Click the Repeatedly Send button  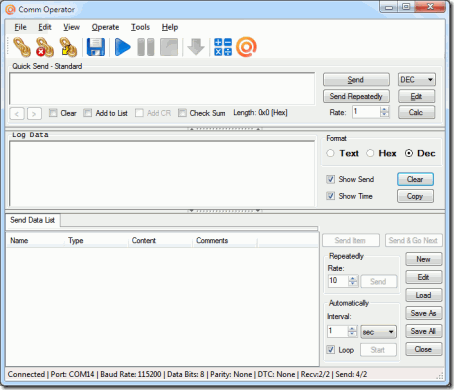[x=379, y=281]
